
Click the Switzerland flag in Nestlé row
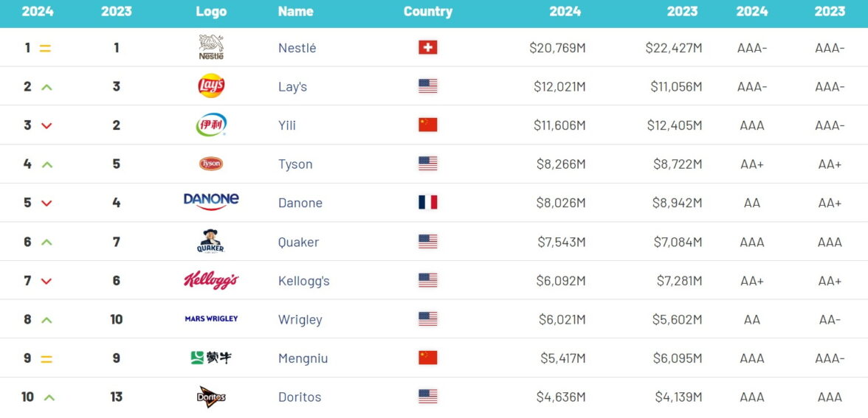pyautogui.click(x=428, y=47)
